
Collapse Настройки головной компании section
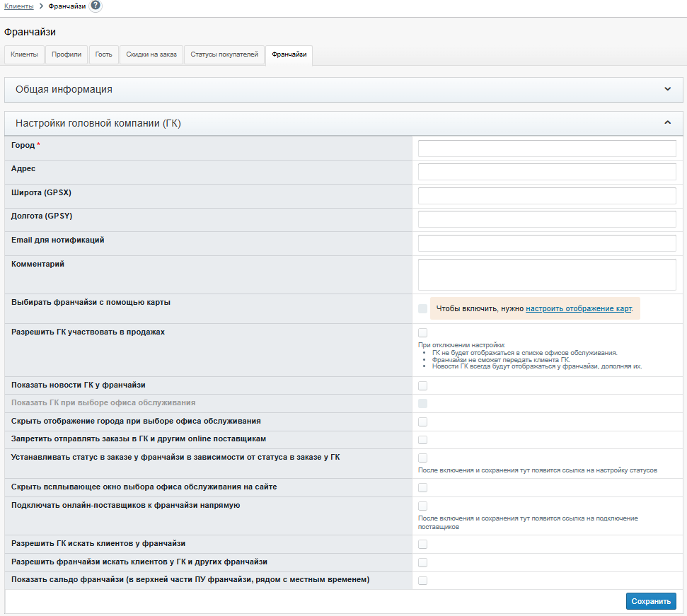click(667, 123)
